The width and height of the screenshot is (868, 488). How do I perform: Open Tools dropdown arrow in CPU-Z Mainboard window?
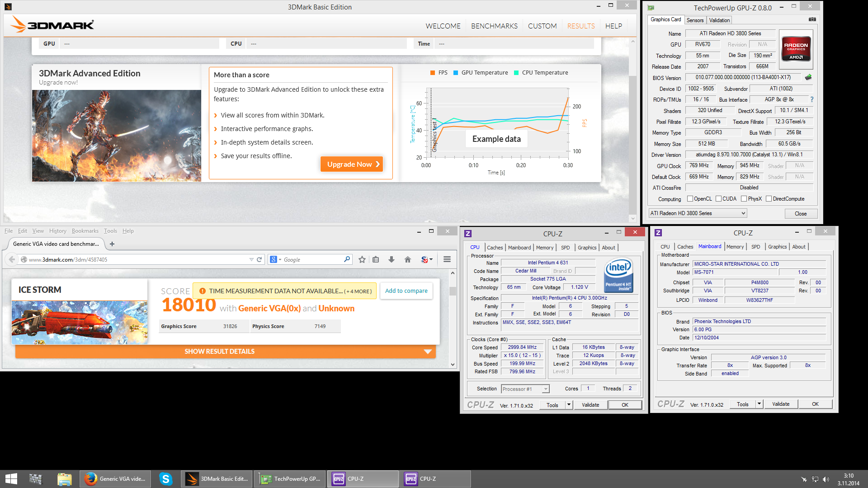click(x=759, y=404)
